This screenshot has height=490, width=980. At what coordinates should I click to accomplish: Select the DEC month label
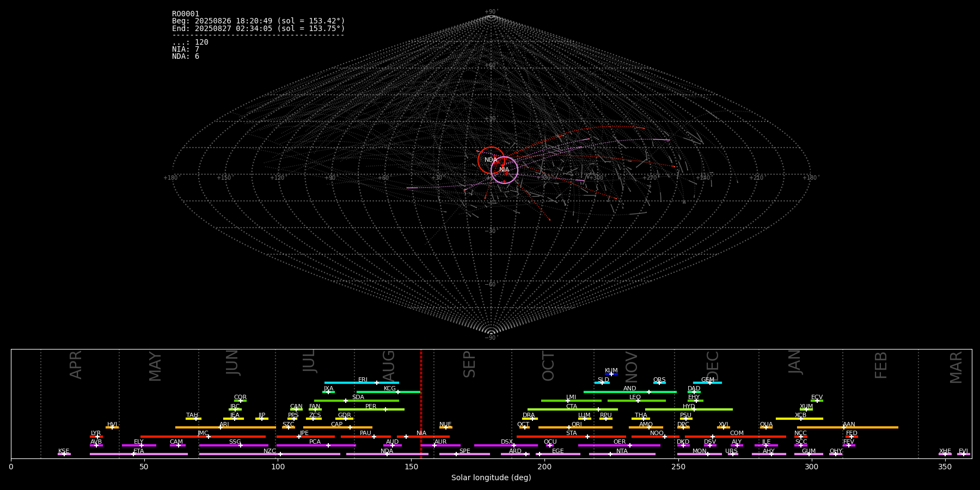(x=713, y=366)
